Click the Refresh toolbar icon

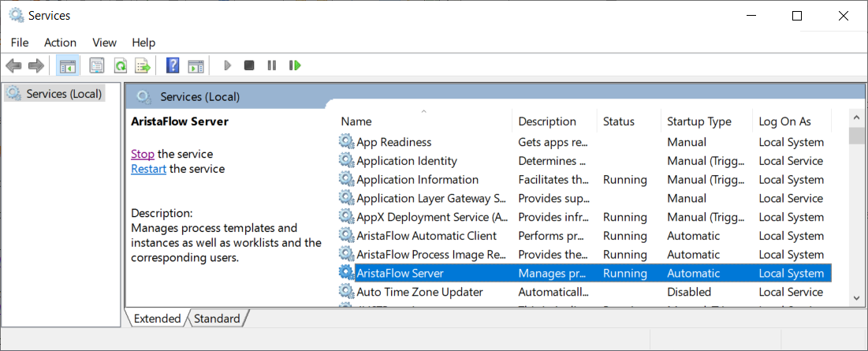[120, 66]
